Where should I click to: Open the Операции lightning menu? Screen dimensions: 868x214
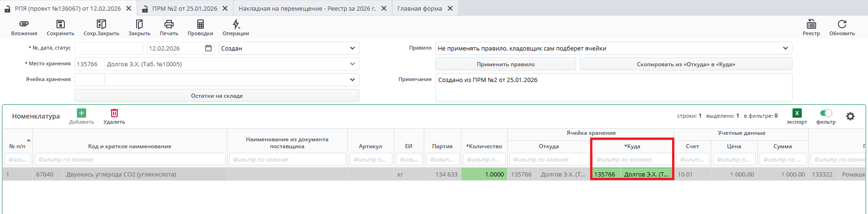coord(236,25)
